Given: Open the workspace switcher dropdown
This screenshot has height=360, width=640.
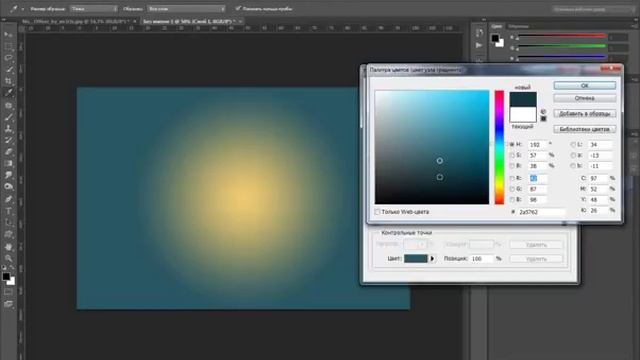Looking at the screenshot, I should pos(594,9).
